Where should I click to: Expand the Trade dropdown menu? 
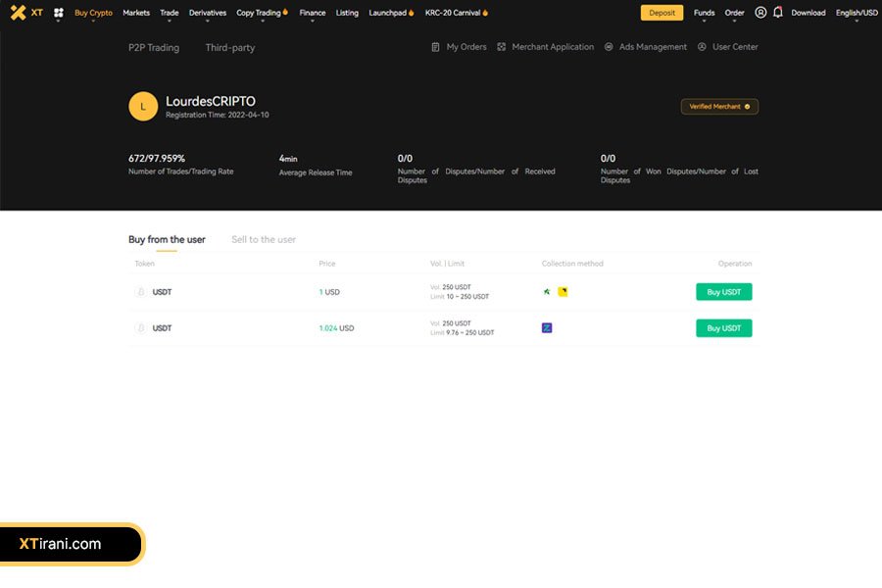tap(170, 13)
